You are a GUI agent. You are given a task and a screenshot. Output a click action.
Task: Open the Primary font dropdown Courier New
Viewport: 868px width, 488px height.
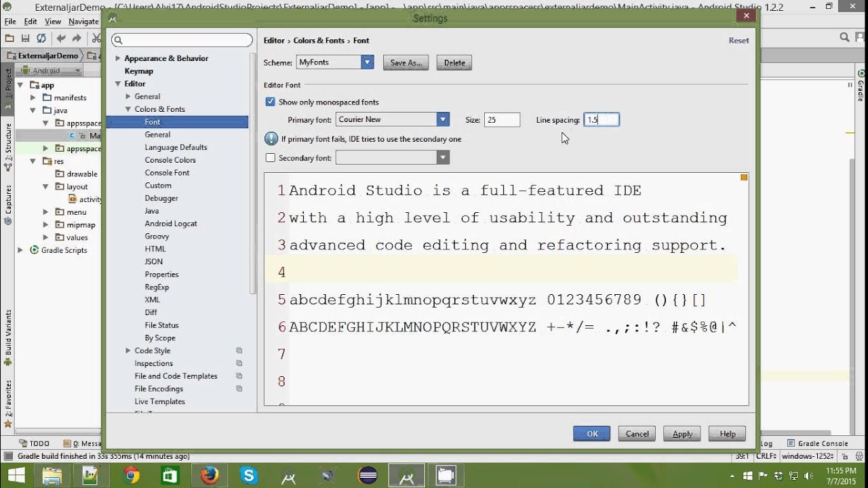(x=393, y=119)
